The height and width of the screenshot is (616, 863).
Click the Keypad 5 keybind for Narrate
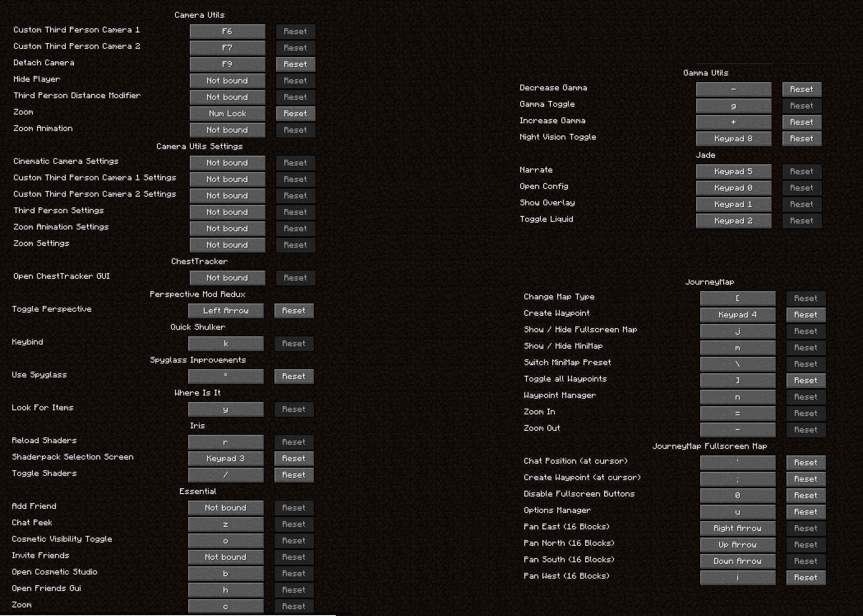tap(734, 172)
